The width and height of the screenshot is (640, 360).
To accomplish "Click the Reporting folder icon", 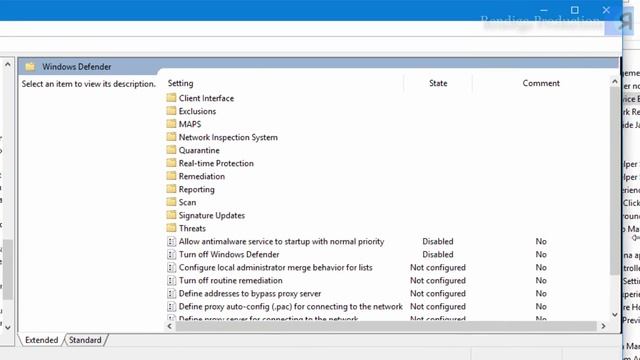I will click(x=171, y=189).
